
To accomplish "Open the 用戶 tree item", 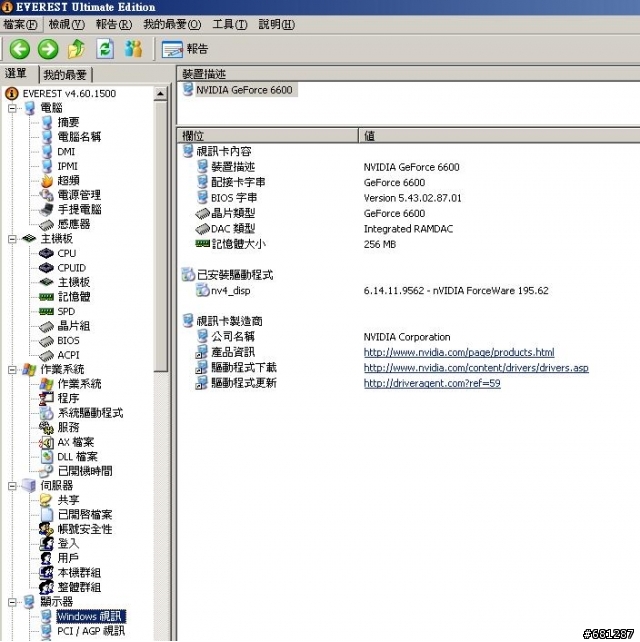I will [68, 558].
